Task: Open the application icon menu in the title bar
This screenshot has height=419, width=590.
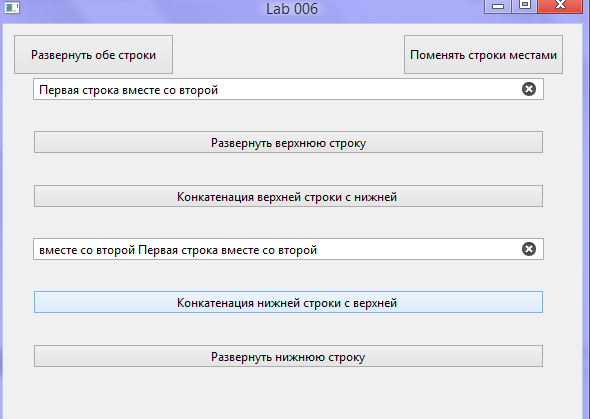Action: coord(12,8)
